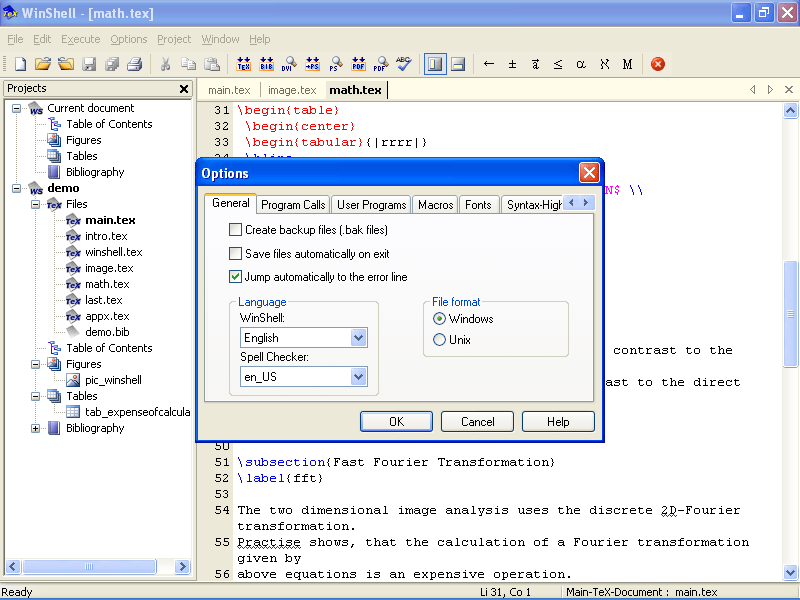
Task: Start spell check with the ABC icon
Action: [404, 63]
